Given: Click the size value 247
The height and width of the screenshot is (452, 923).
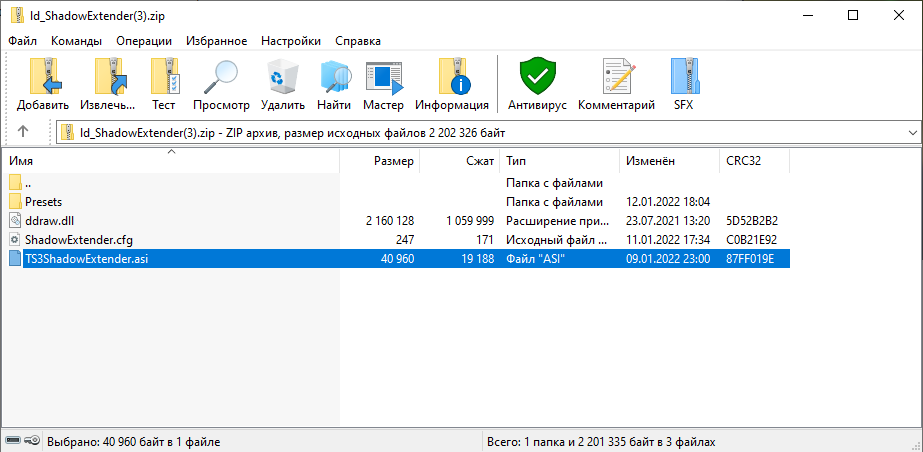Looking at the screenshot, I should (x=405, y=240).
